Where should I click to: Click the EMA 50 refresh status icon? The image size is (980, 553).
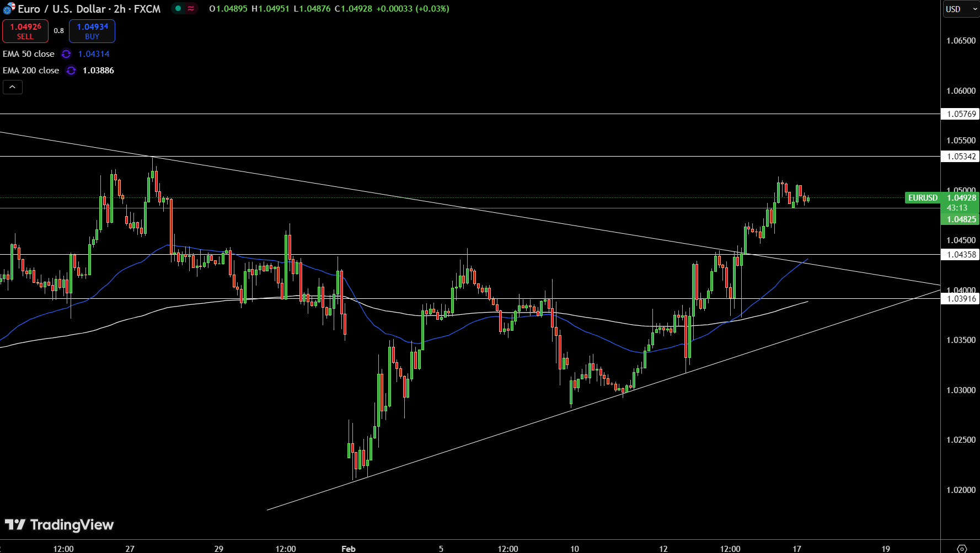click(66, 54)
